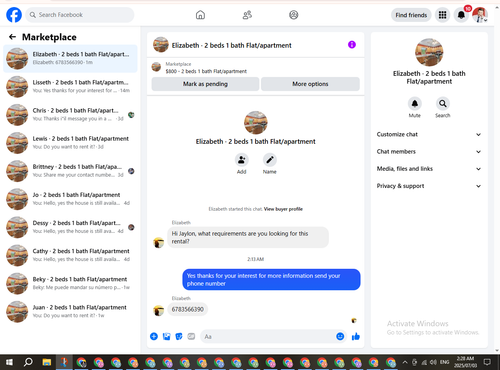
Task: Open Cathy conversation in list
Action: click(x=70, y=255)
